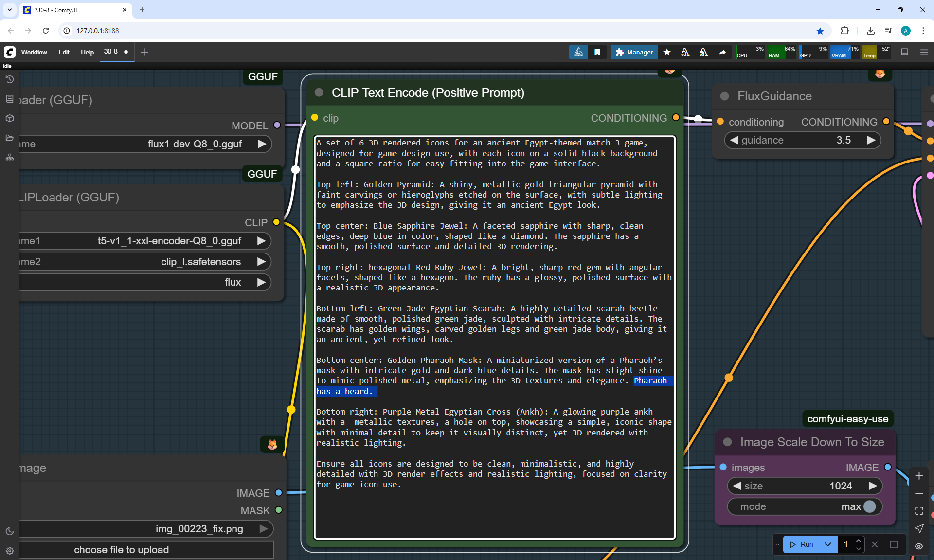Toggle dark theme moon icon
Viewport: 934px width, 560px height.
[x=9, y=531]
